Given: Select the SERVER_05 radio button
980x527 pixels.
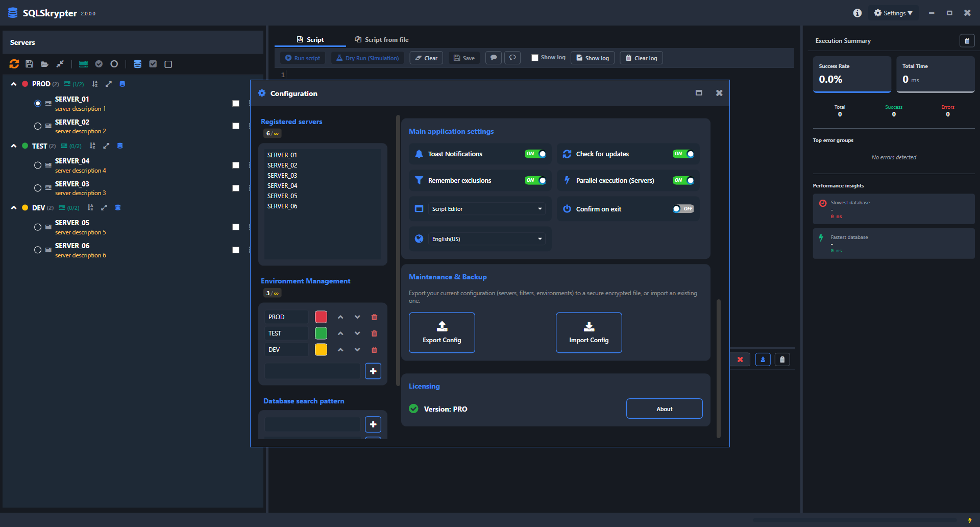Looking at the screenshot, I should click(x=38, y=227).
